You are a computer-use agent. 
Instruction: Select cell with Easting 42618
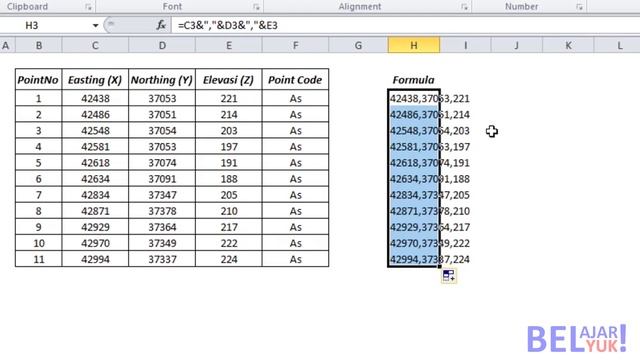point(95,162)
